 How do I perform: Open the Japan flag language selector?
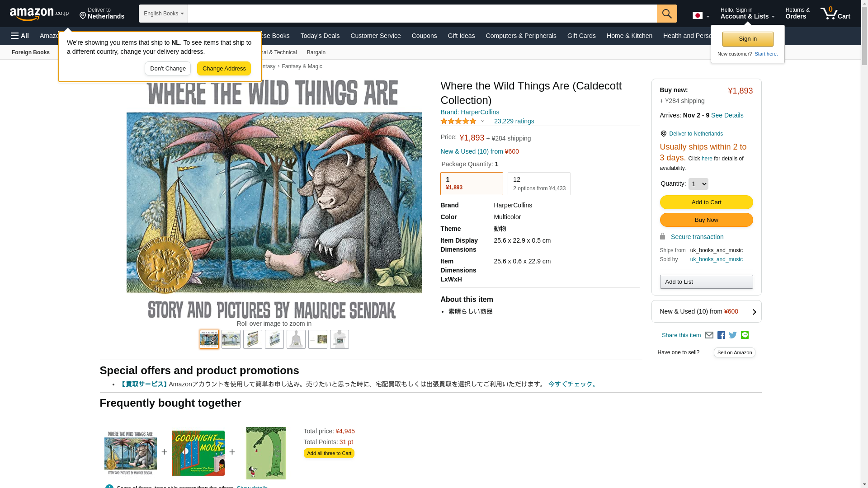701,15
